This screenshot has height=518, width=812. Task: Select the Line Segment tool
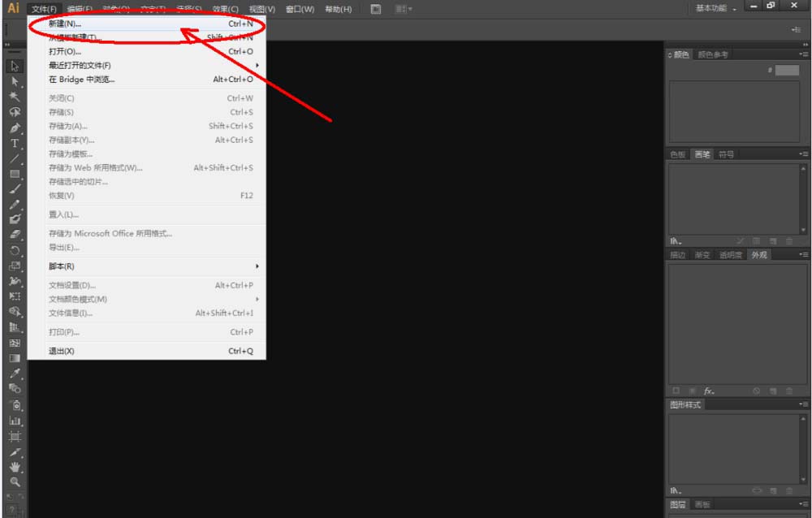coord(15,158)
